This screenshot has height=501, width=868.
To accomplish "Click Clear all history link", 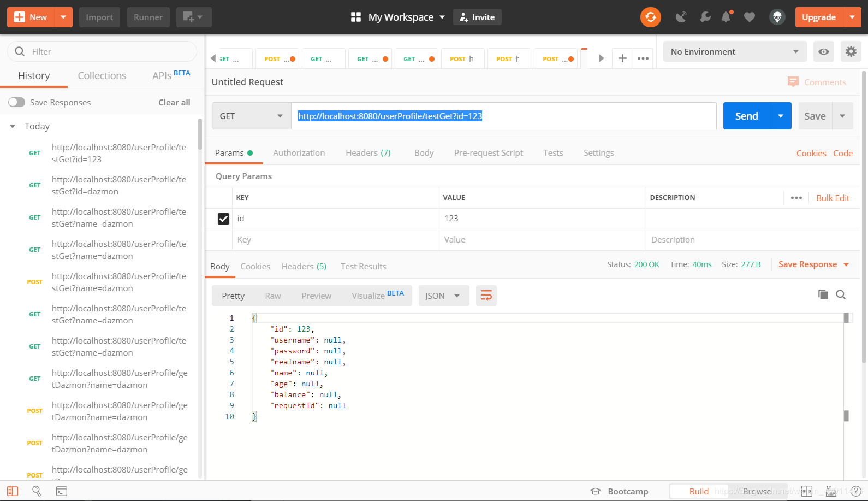I will click(174, 102).
